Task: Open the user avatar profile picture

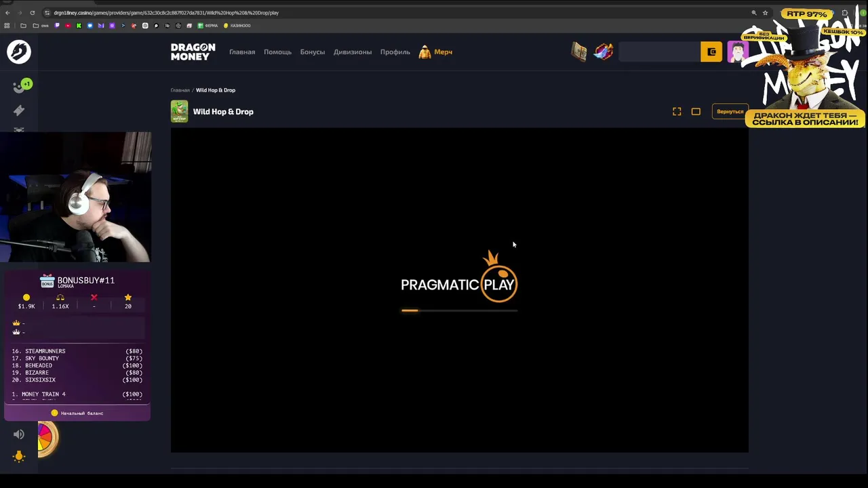Action: [736, 52]
